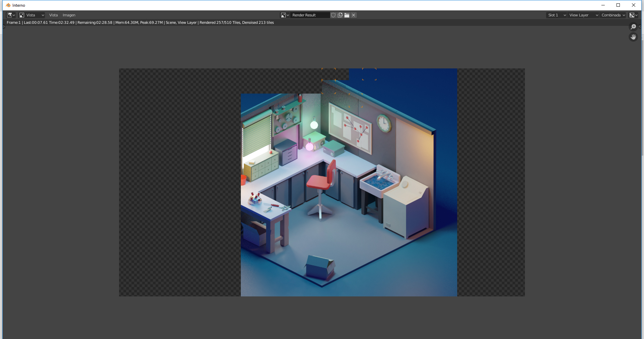Maximize the Interno window

click(x=618, y=5)
